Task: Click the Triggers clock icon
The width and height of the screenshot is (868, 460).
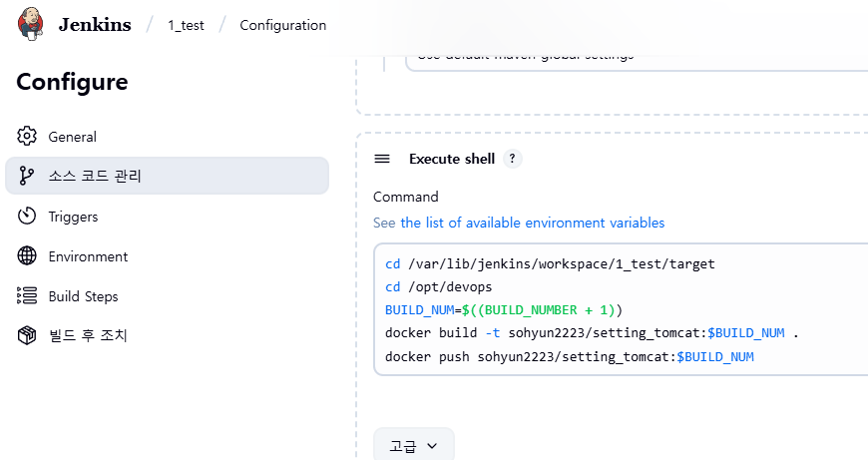Action: pyautogui.click(x=27, y=216)
